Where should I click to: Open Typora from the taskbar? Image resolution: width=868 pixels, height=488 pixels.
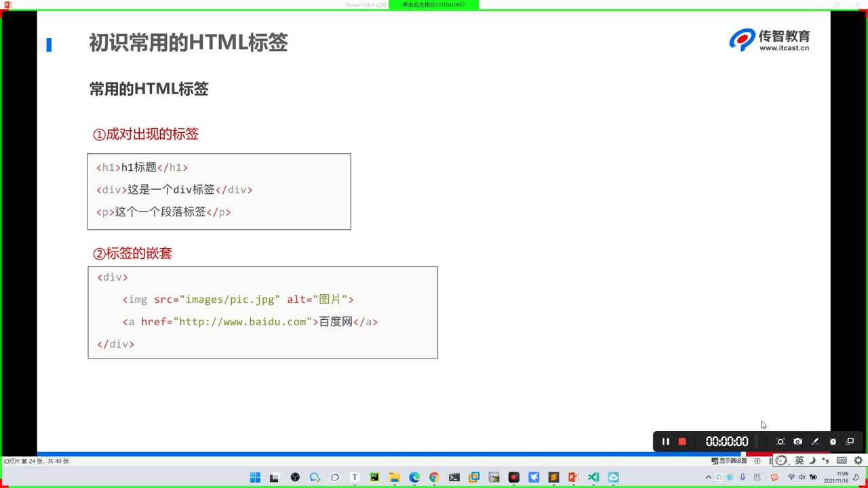[355, 477]
